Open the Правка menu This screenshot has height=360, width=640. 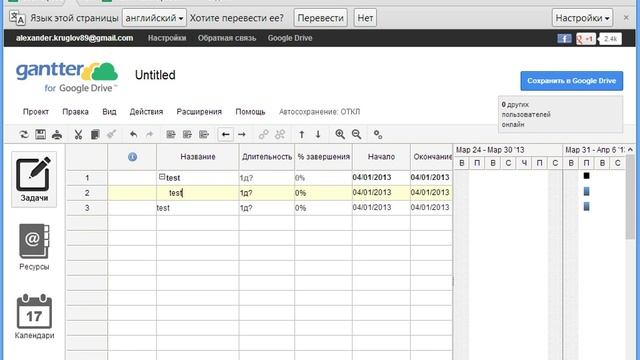(x=76, y=112)
